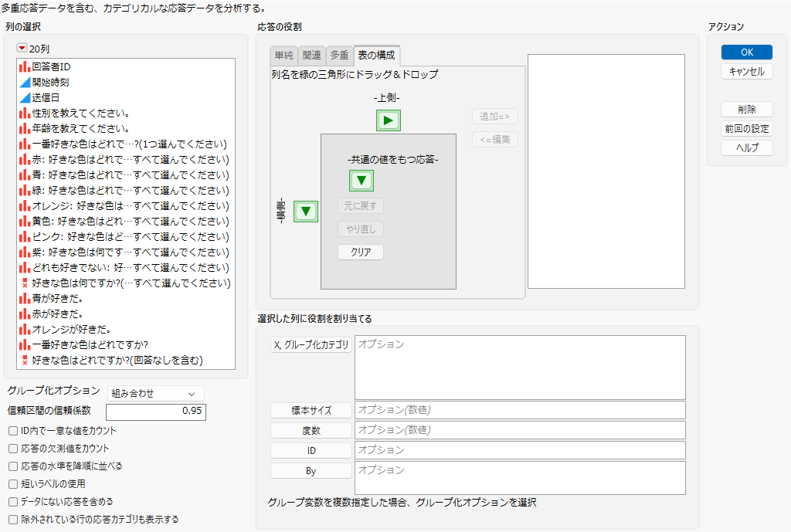
Task: Assign role with X, グループ化カテゴリ button
Action: click(x=311, y=345)
